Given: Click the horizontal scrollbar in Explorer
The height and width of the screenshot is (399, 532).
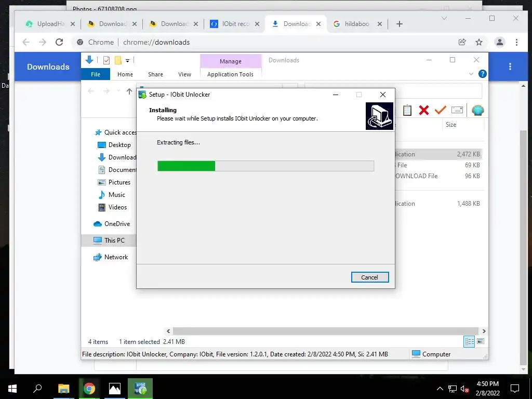Looking at the screenshot, I should point(325,331).
